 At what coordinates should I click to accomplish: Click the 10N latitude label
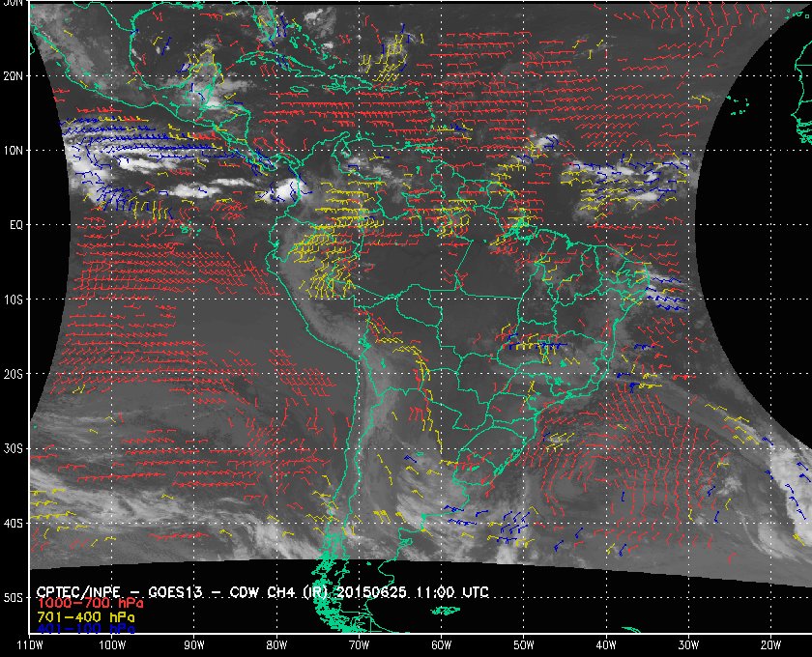coord(13,151)
